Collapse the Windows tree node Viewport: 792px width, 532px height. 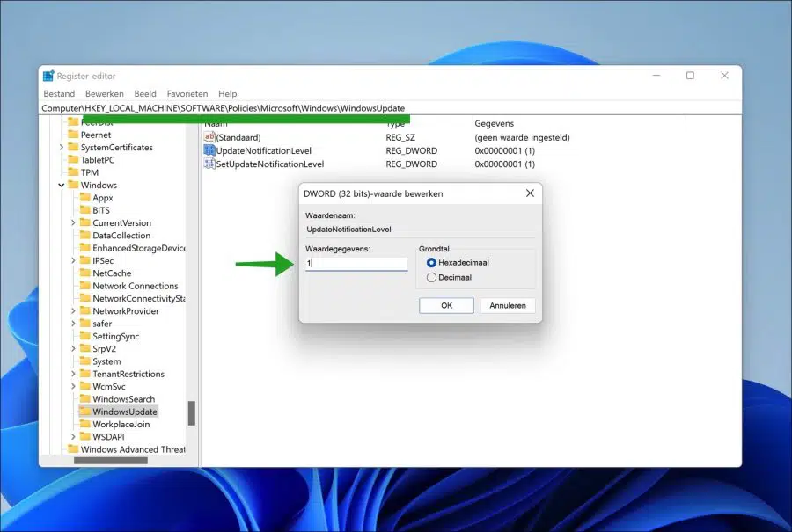point(61,185)
